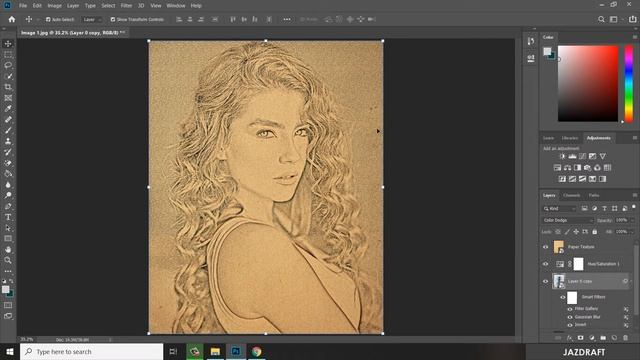Open the Opacity value dropdown
This screenshot has width=640, height=360.
tap(632, 220)
